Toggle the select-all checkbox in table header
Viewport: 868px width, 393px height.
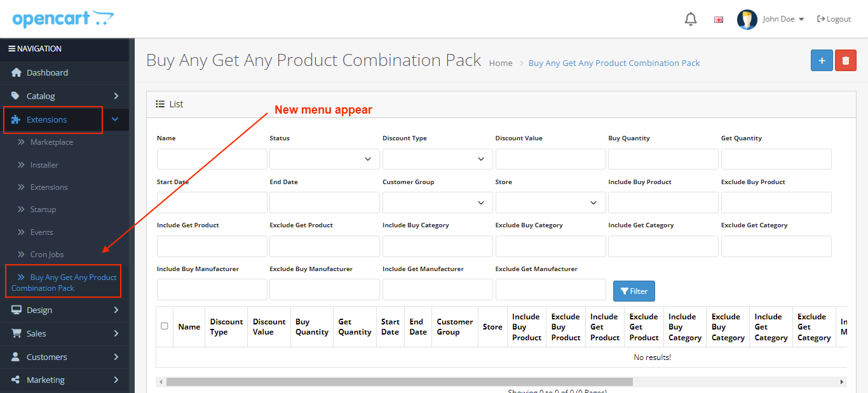pos(165,326)
